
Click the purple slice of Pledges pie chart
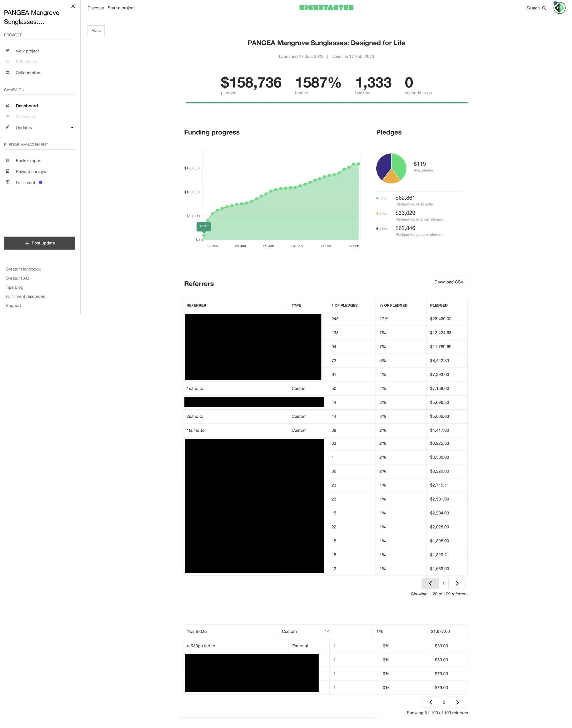pyautogui.click(x=383, y=166)
